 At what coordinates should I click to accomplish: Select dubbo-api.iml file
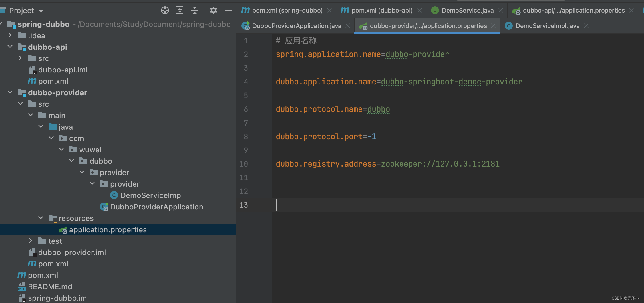pyautogui.click(x=63, y=70)
